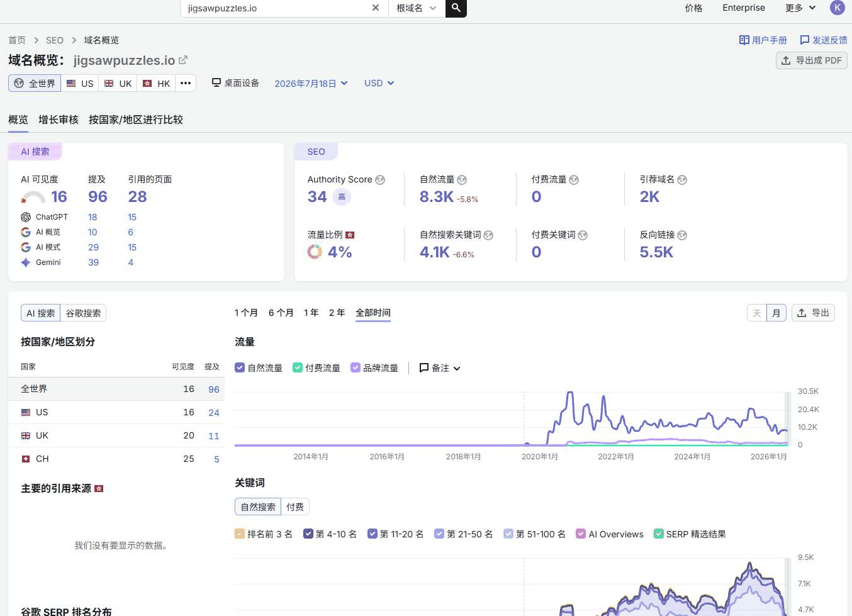Toggle 品牌流量 checkbox

pos(356,368)
